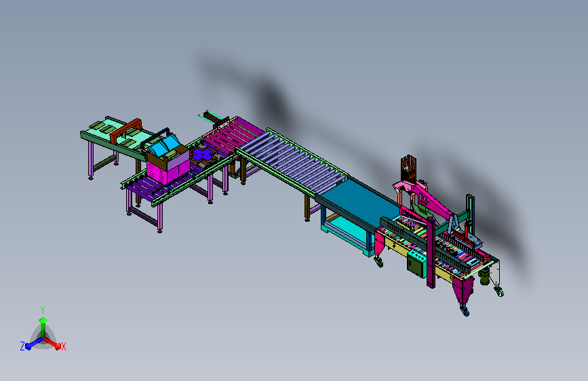Click the green motor under the sealer frame
Screen dimensions: 588x381
click(x=484, y=277)
